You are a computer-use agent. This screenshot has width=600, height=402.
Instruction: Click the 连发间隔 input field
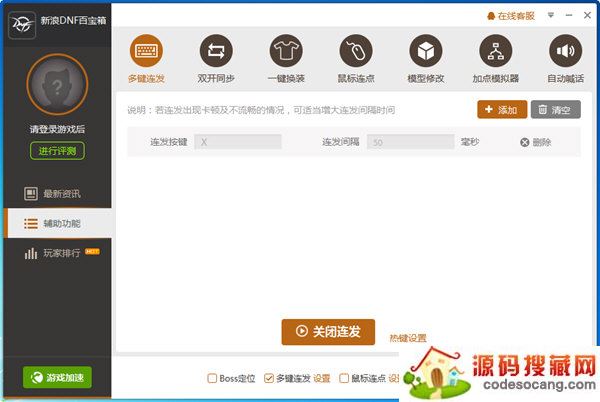tap(411, 142)
